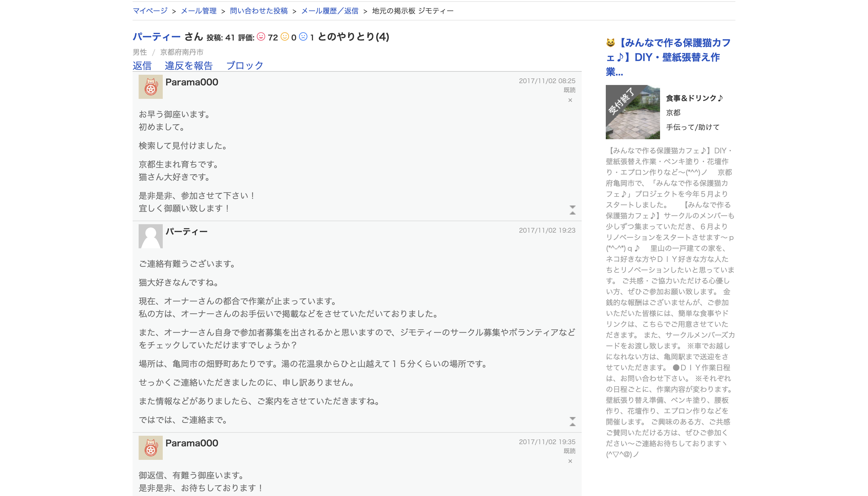Collapse パーティー's 19:23 message with its arrow

click(573, 418)
